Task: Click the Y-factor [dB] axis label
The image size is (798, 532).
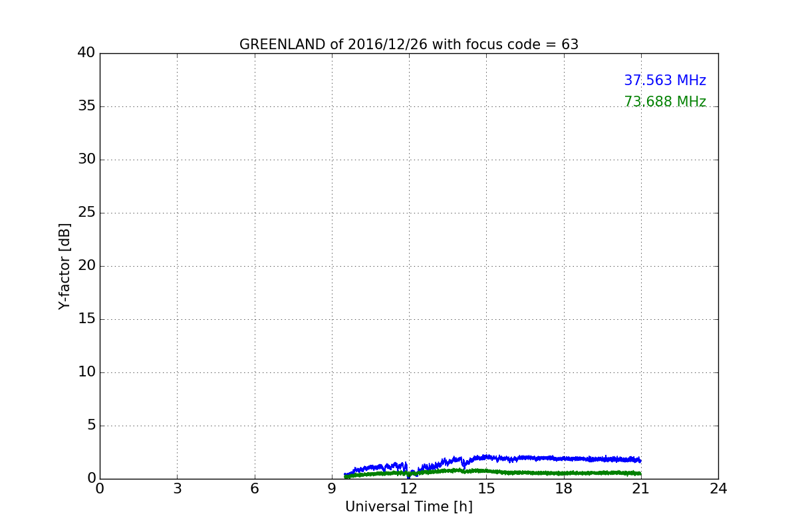Action: pyautogui.click(x=65, y=266)
